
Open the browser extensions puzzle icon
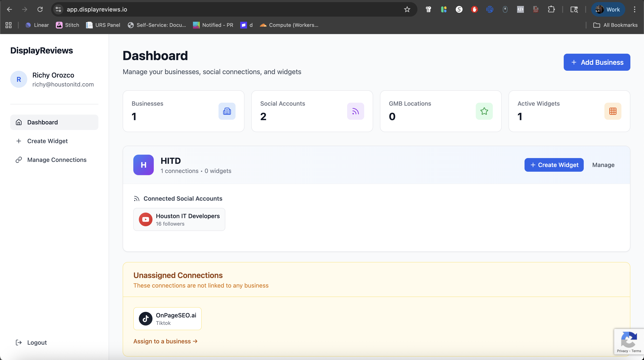coord(551,9)
